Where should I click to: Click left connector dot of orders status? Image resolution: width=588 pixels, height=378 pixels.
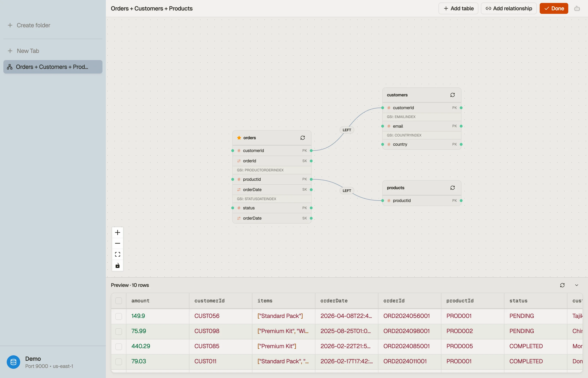pos(233,208)
